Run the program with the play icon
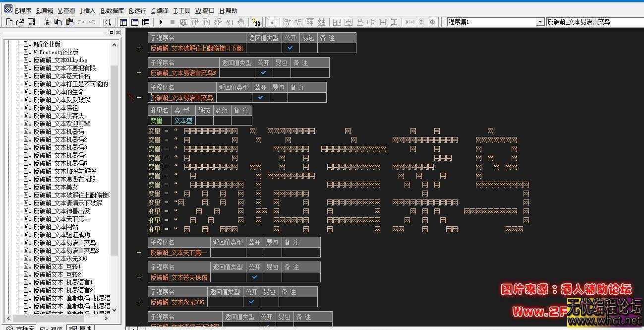Viewport: 644px width, 330px height. coord(161,22)
